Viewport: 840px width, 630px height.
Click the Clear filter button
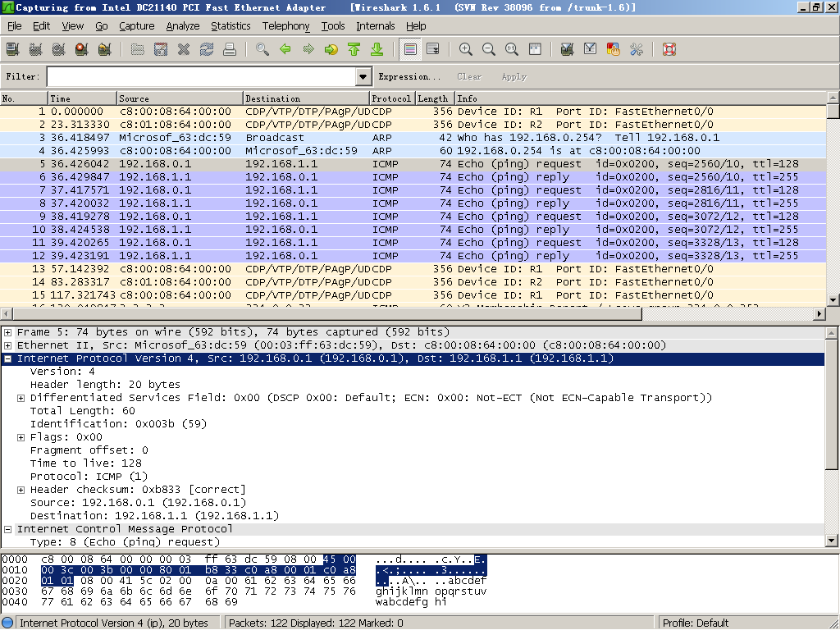[469, 76]
